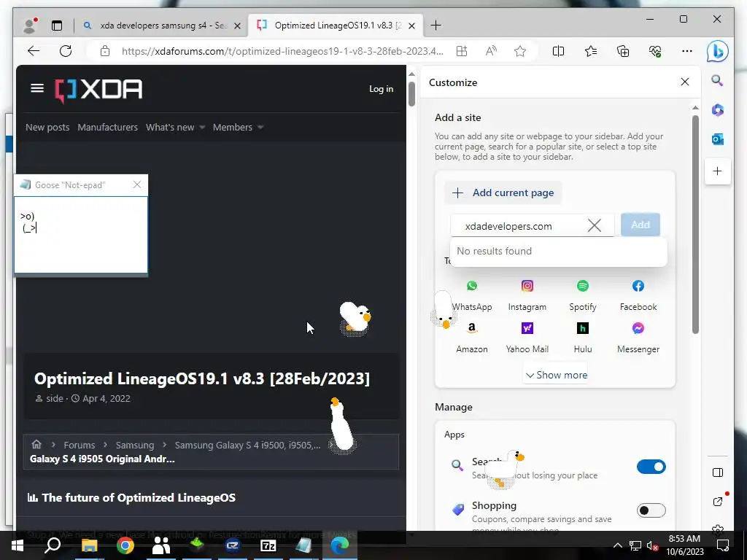The height and width of the screenshot is (560, 747).
Task: Add Hulu to sidebar
Action: 583,337
